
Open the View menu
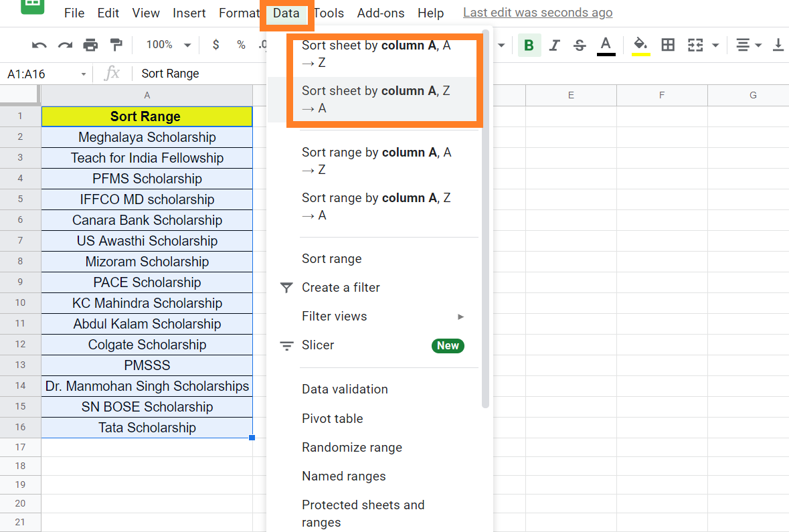[146, 13]
